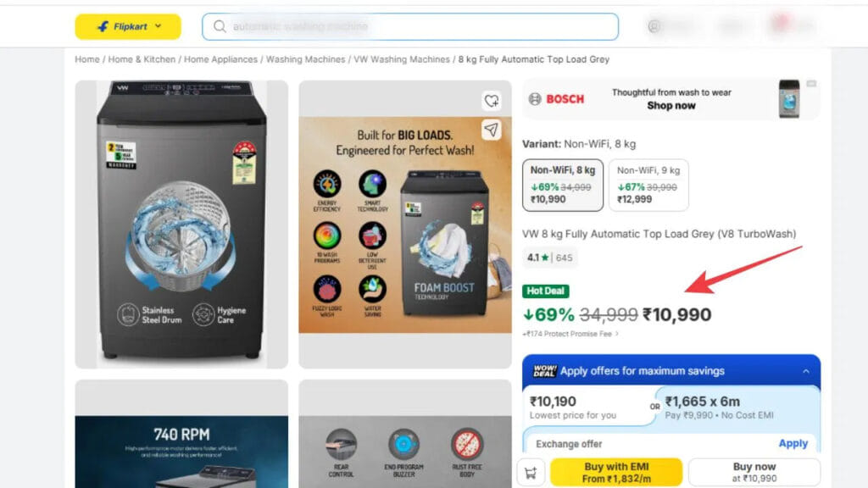Image resolution: width=868 pixels, height=488 pixels.
Task: Open the Flipkart logo dropdown
Action: point(128,26)
